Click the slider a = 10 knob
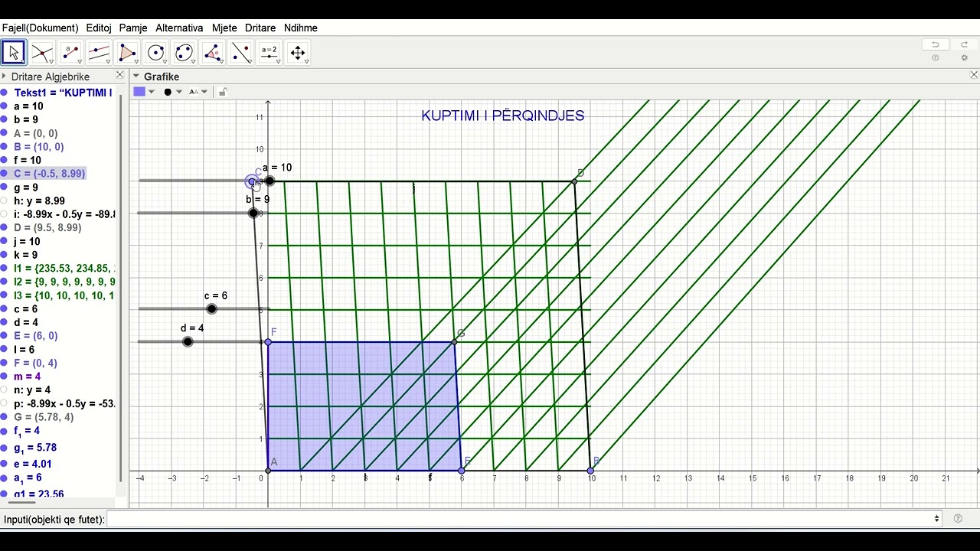Image resolution: width=980 pixels, height=551 pixels. click(269, 181)
